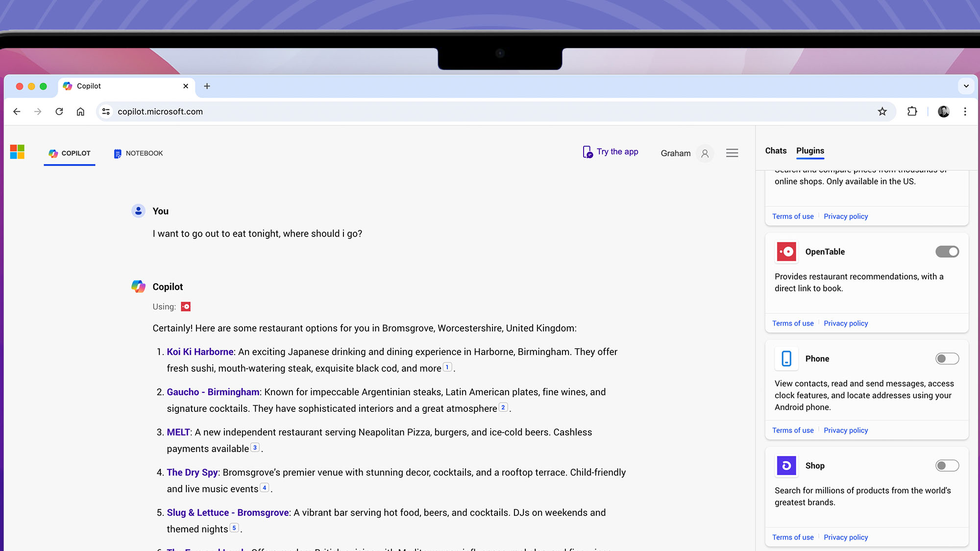This screenshot has width=980, height=551.
Task: Select the Copilot browser tab
Action: coord(126,86)
